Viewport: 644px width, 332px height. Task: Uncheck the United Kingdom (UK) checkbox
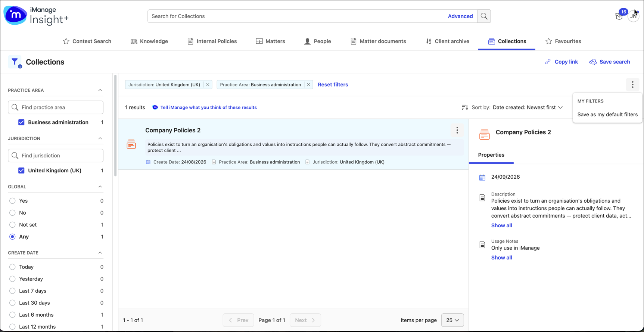tap(21, 170)
